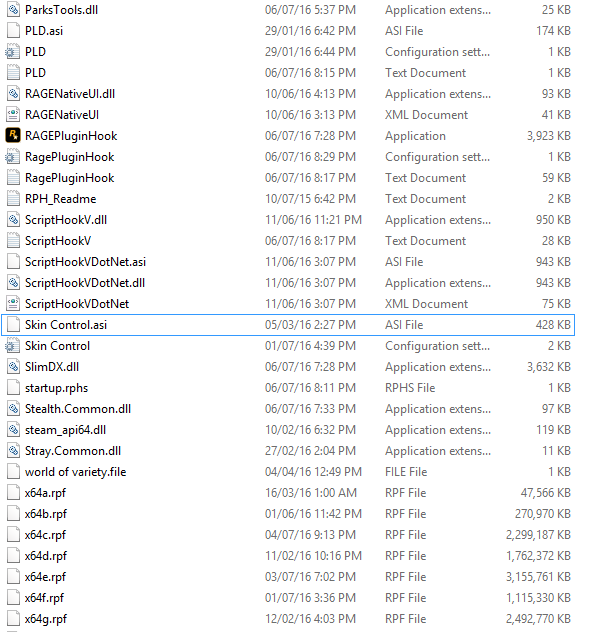
Task: Click the x64b.rpf file icon
Action: click(x=13, y=513)
